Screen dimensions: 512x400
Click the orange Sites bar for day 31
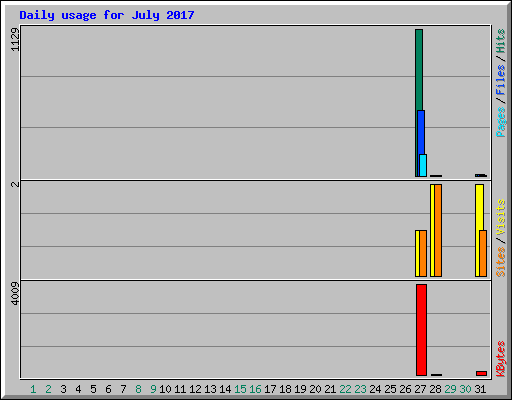click(x=483, y=253)
